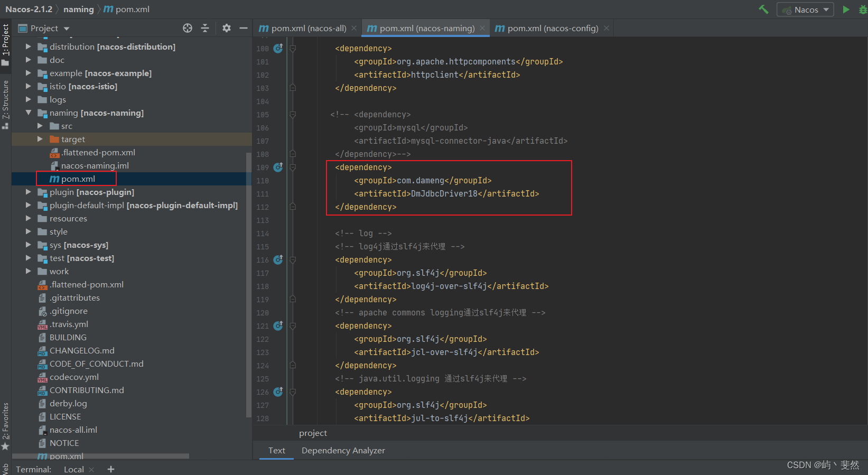
Task: Run the Nacos configuration with the green arrow
Action: 846,10
